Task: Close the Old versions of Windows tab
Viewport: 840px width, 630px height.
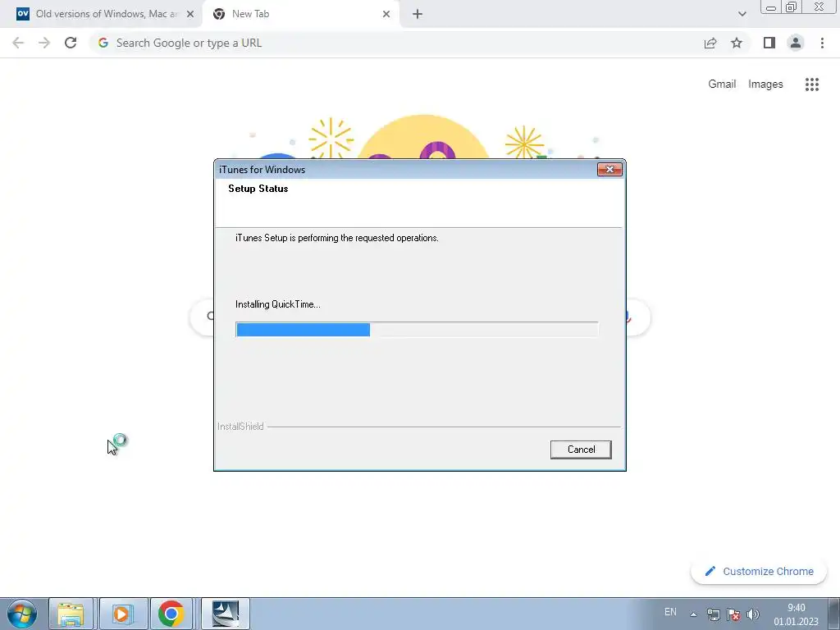Action: (190, 14)
